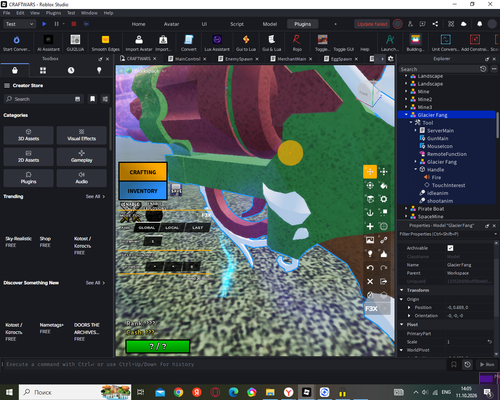Select the F3X Rotate tool

coord(370,185)
